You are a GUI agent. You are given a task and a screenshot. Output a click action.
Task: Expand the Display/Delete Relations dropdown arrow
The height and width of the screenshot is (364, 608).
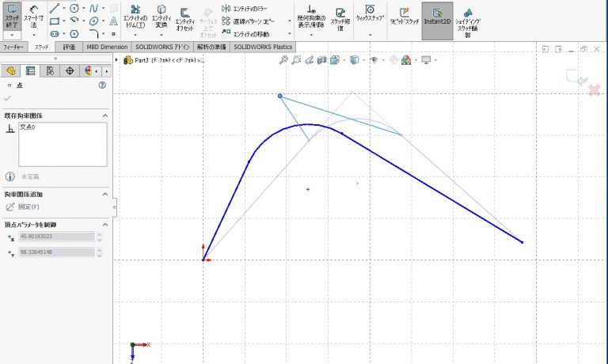[310, 36]
